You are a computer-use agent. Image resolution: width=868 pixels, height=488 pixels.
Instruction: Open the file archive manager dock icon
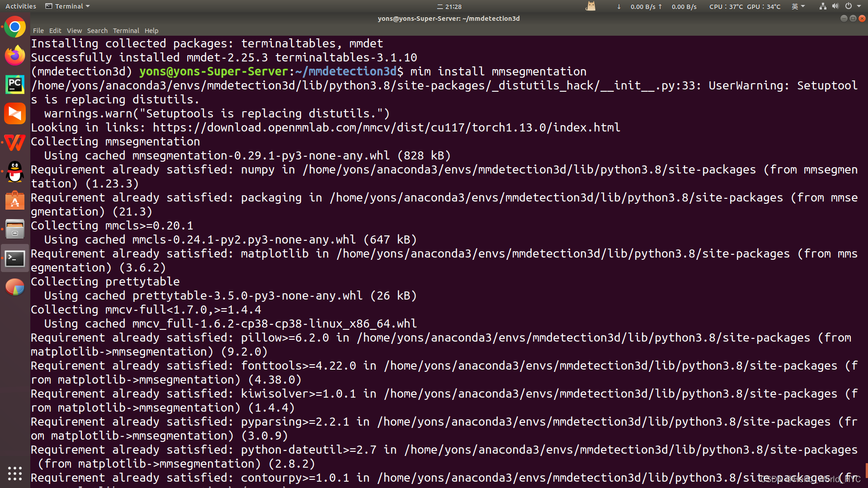point(15,230)
